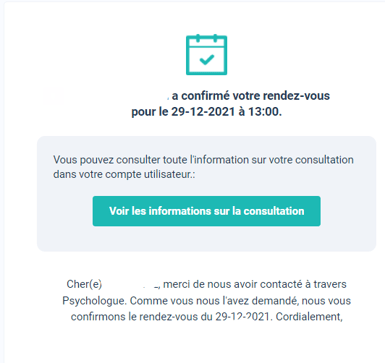Click the blurred practitioner name before 'a confirmé'
The height and width of the screenshot is (363, 385).
[x=107, y=96]
